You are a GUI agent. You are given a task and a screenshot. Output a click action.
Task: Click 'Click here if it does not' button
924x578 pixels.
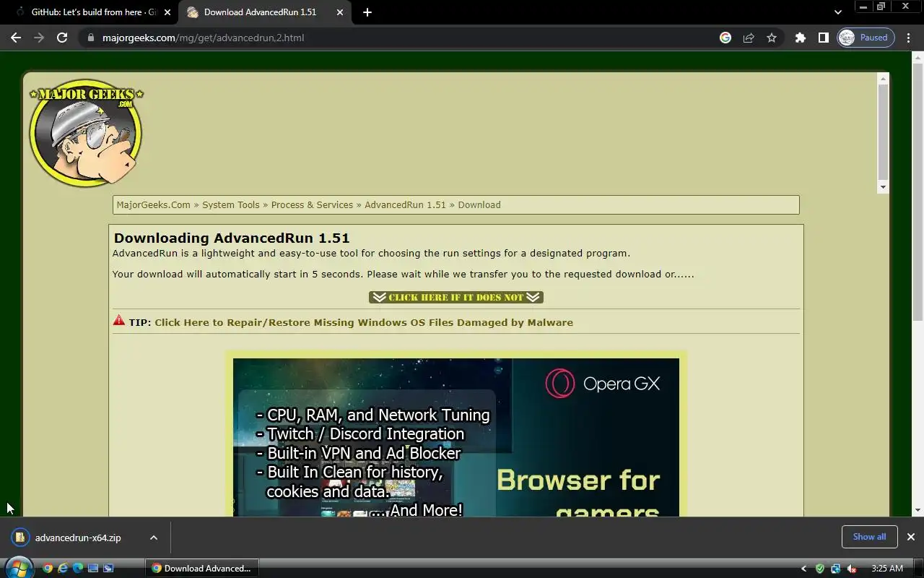coord(456,297)
